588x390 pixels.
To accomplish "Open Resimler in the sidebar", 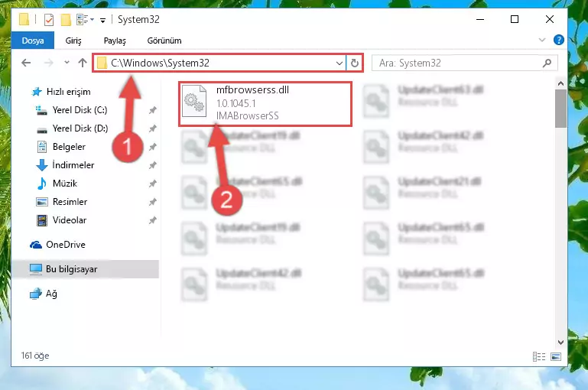I will click(x=70, y=202).
